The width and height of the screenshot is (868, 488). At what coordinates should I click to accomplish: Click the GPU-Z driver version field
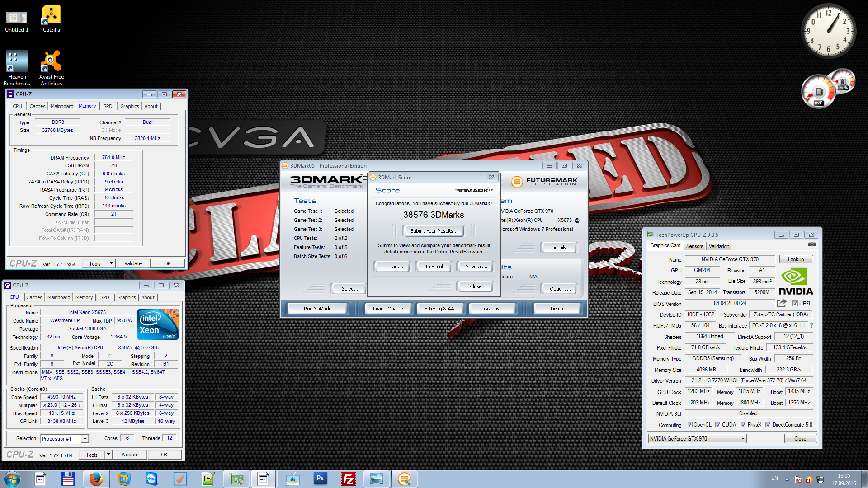pos(749,380)
